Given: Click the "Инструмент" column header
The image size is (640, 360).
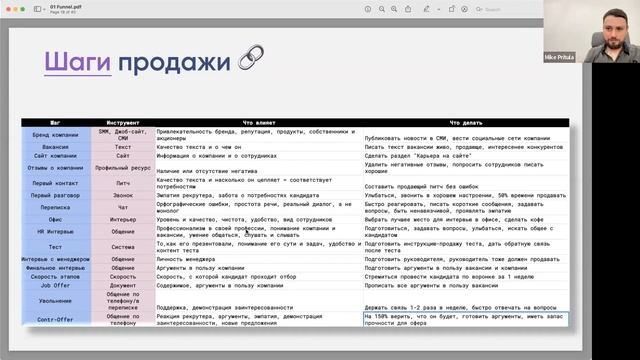Looking at the screenshot, I should click(123, 123).
